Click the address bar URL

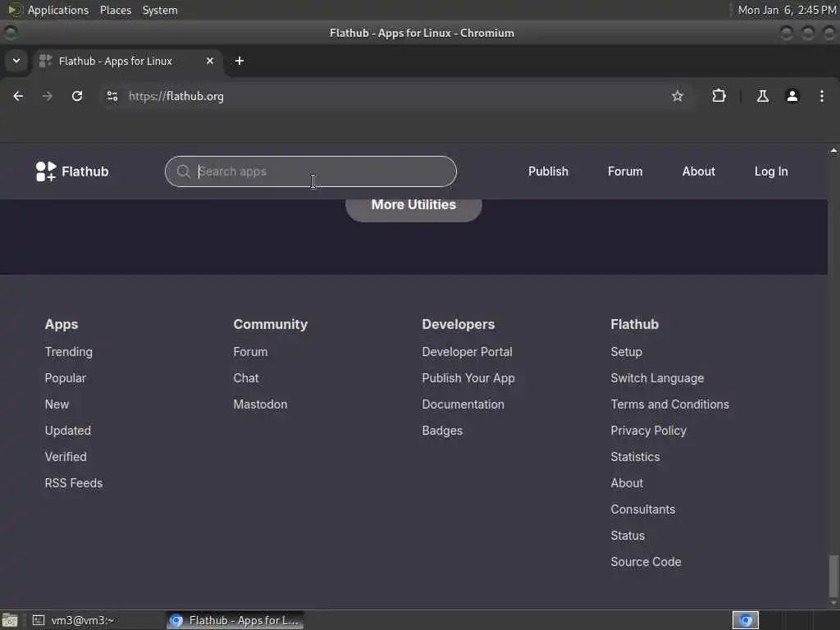tap(176, 96)
